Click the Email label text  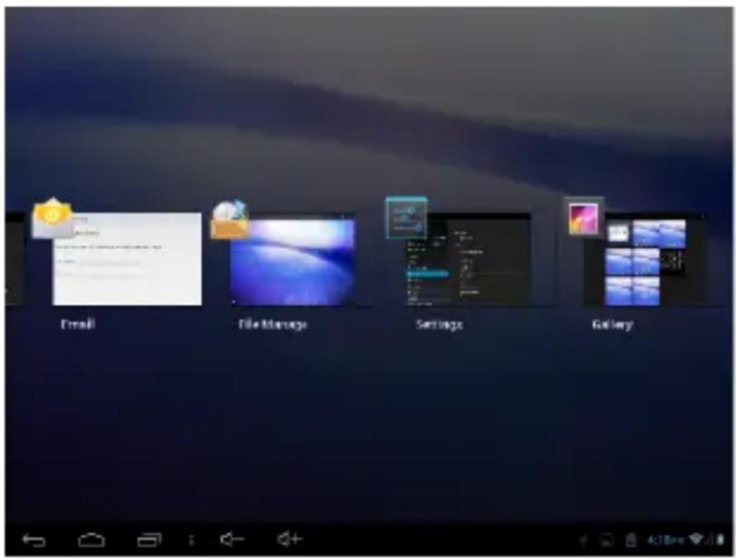tap(77, 323)
